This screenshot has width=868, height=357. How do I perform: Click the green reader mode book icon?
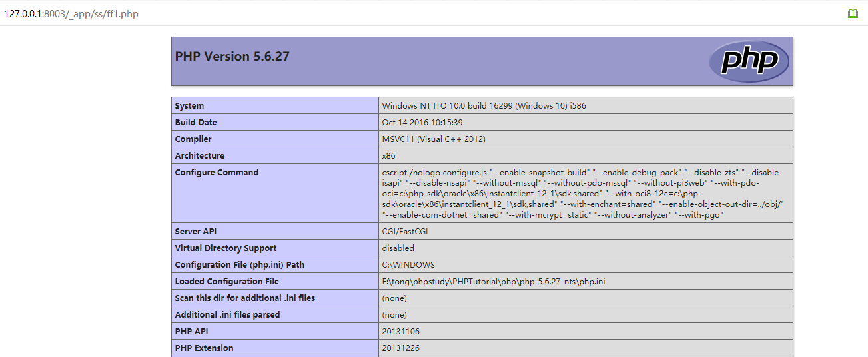(x=853, y=13)
